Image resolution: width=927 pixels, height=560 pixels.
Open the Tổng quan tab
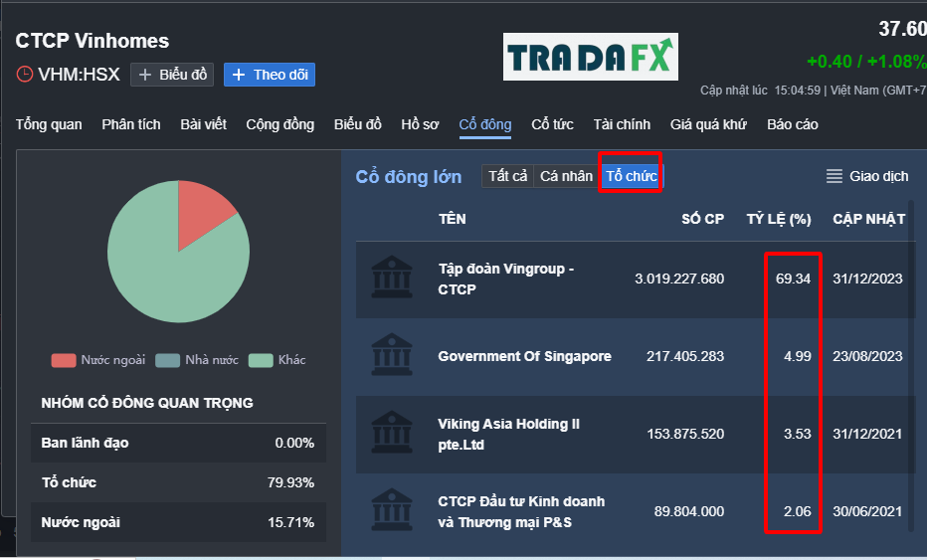[49, 124]
